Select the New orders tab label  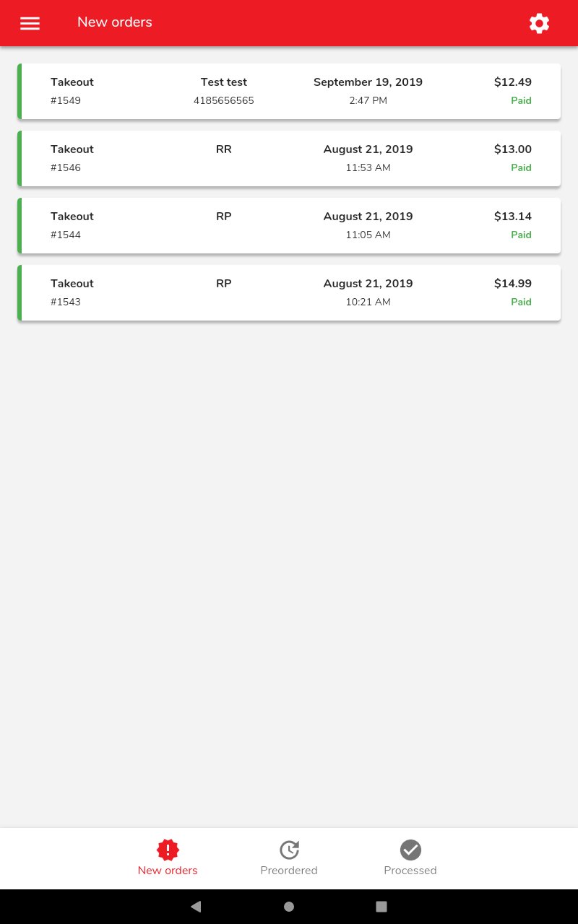168,871
